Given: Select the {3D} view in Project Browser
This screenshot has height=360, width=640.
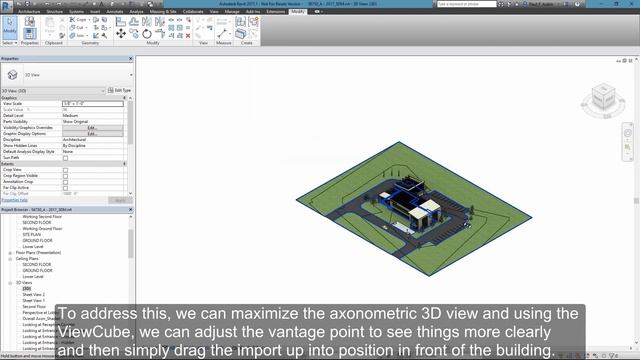Looking at the screenshot, I should (27, 289).
